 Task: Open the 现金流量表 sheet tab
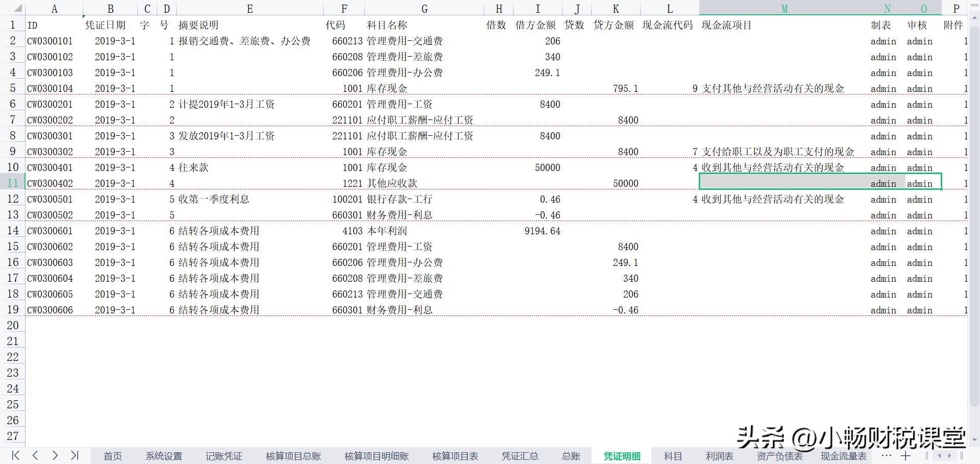tap(844, 456)
